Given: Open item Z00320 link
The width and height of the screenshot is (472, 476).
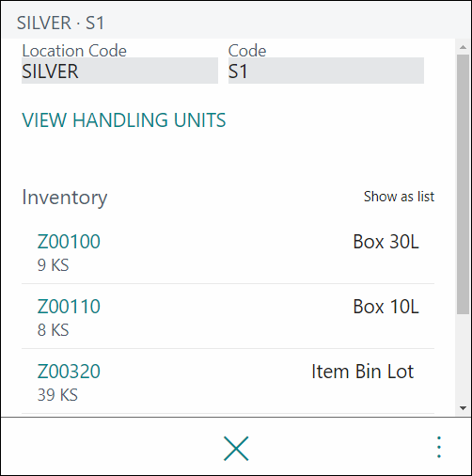Looking at the screenshot, I should pyautogui.click(x=69, y=372).
